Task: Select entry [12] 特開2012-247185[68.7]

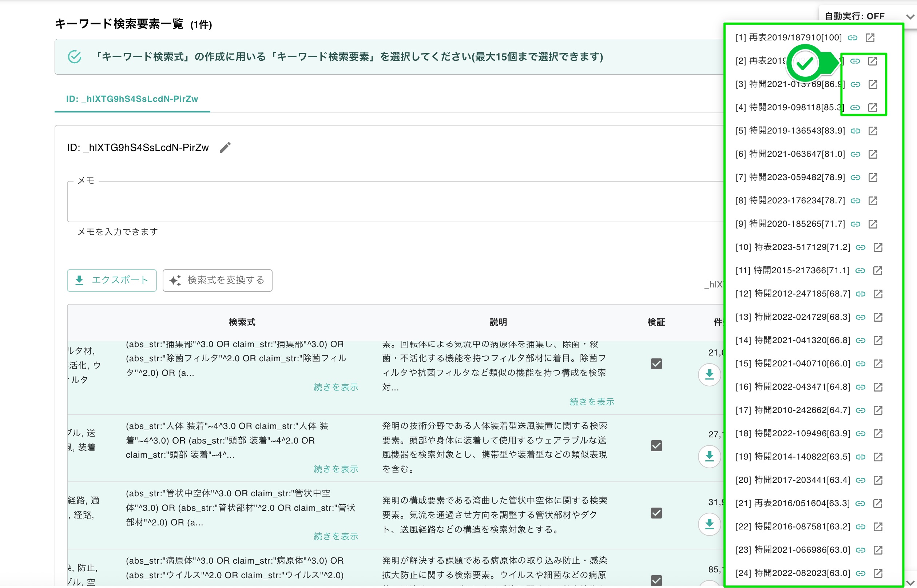Action: click(x=793, y=294)
